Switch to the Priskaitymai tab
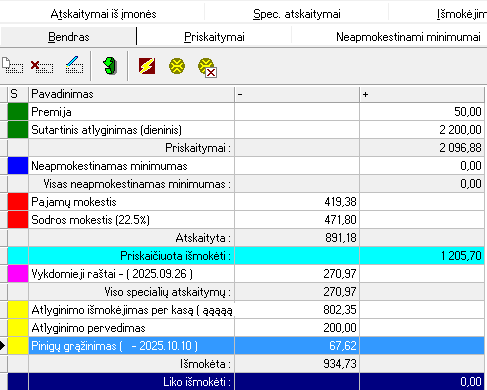Screen dimensions: 487x390 (214, 37)
